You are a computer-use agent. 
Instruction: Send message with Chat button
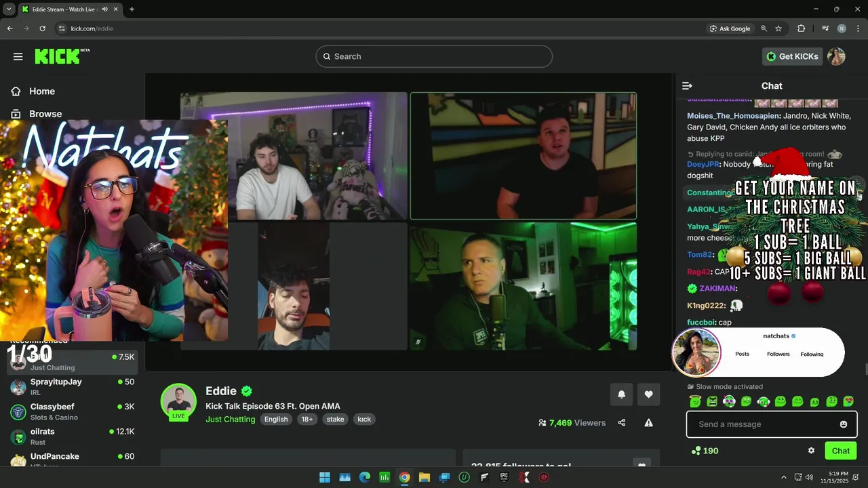point(840,451)
